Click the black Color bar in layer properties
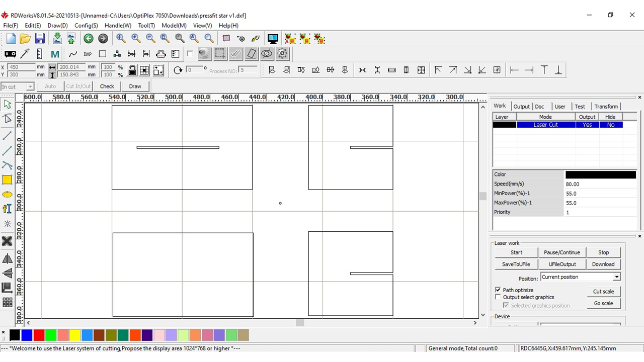This screenshot has width=644, height=362. tap(601, 174)
